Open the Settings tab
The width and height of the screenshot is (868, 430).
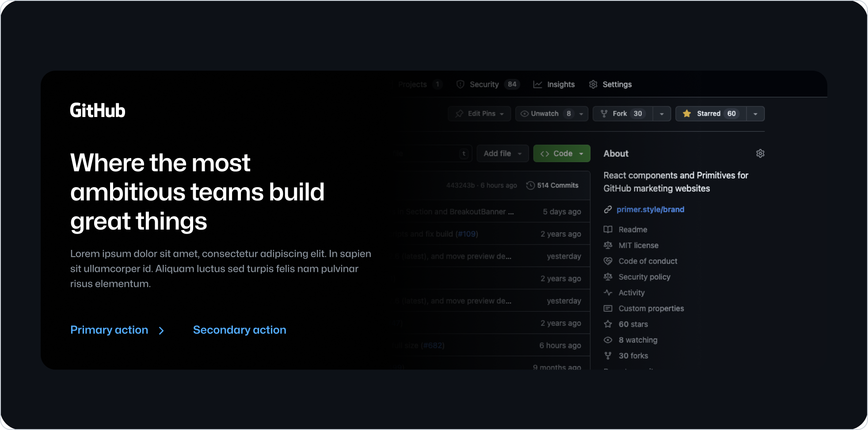click(x=611, y=84)
